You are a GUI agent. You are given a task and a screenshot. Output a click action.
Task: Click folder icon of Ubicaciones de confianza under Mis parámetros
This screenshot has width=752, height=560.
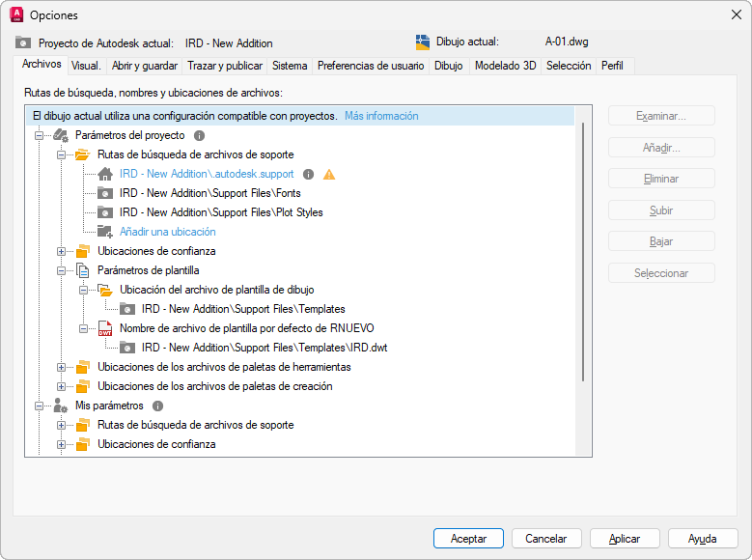pos(82,444)
